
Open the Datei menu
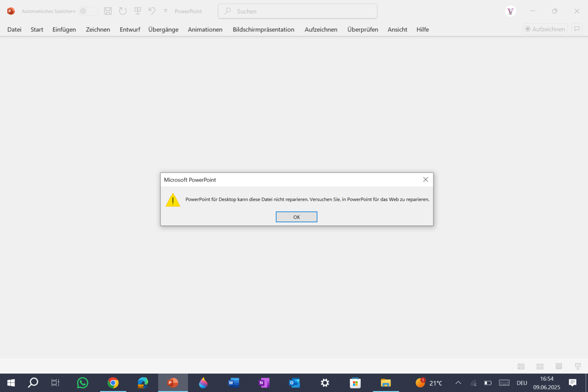click(14, 29)
